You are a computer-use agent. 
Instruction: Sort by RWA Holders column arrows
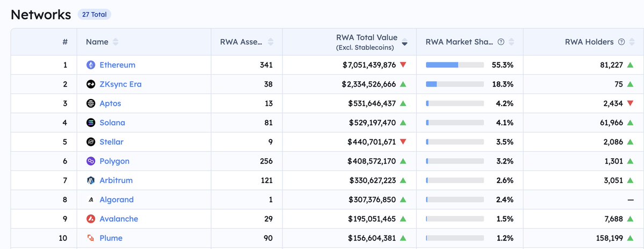tap(632, 42)
